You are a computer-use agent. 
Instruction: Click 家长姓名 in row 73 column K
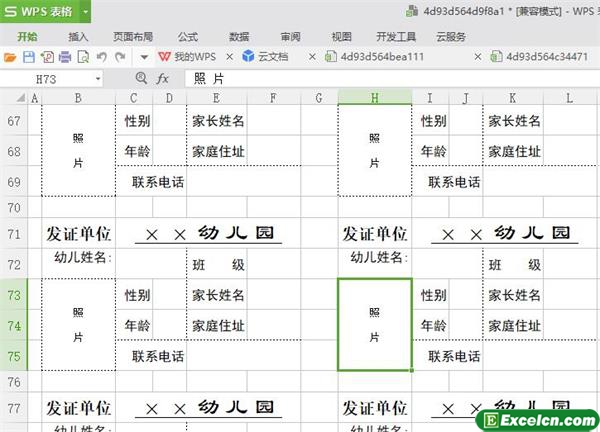514,295
